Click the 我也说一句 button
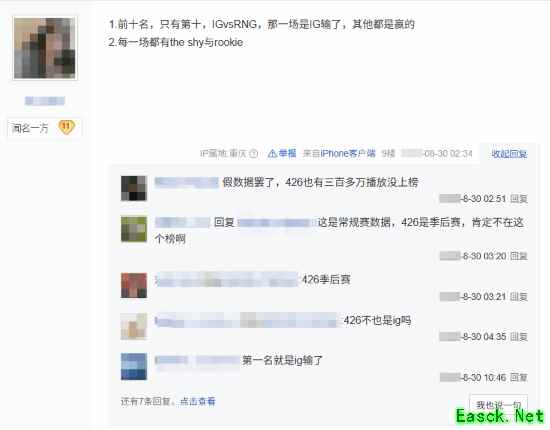This screenshot has height=430, width=550. click(x=498, y=405)
